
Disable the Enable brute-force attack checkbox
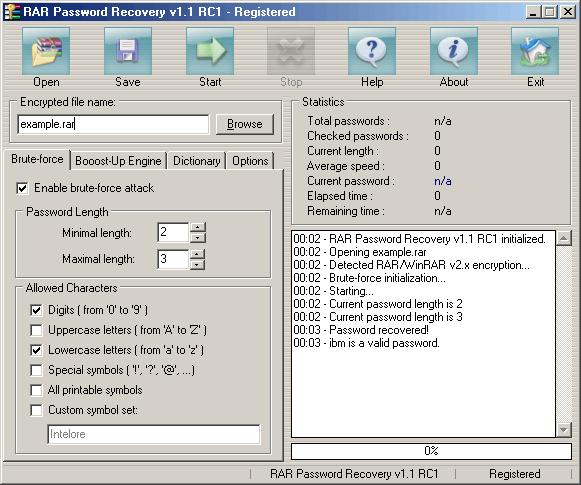(x=22, y=188)
